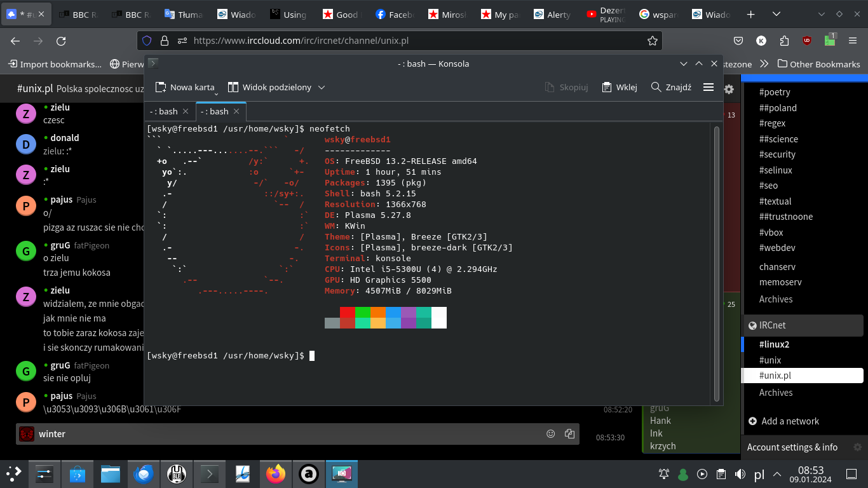Viewport: 868px width, 488px height.
Task: Click the volume icon in system tray
Action: [740, 474]
